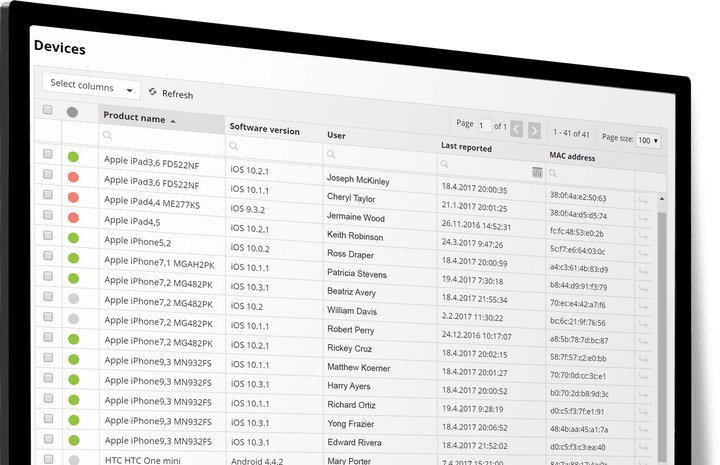Click the Refresh icon in the toolbar
The height and width of the screenshot is (465, 720).
(x=152, y=92)
